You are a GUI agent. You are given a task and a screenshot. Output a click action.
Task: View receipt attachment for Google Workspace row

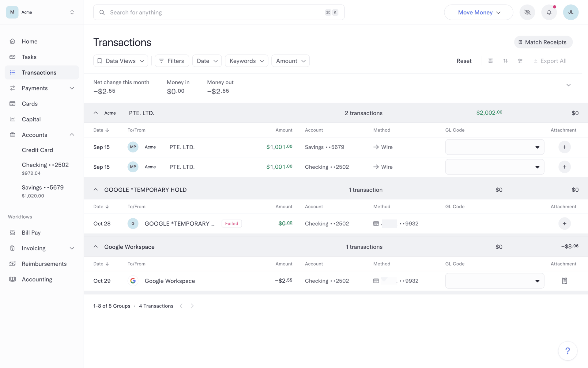pyautogui.click(x=564, y=281)
